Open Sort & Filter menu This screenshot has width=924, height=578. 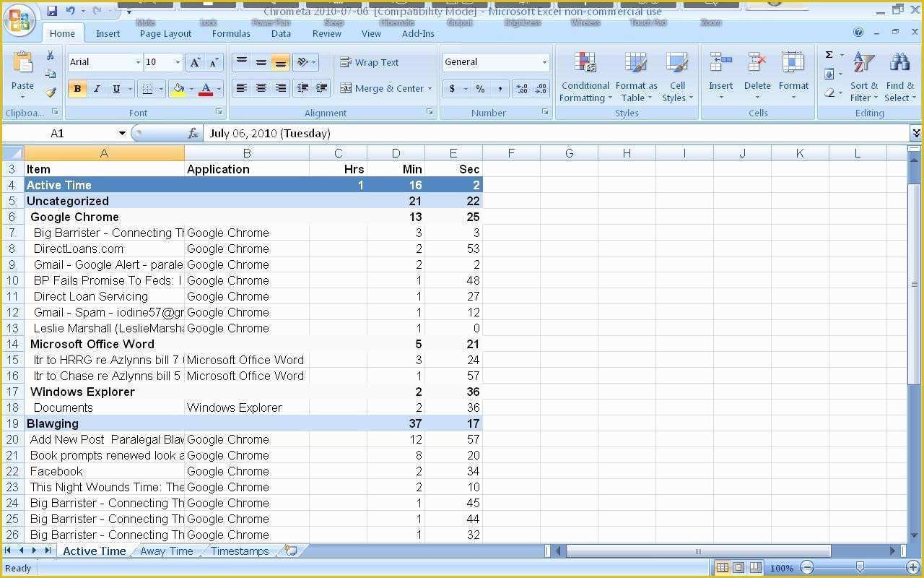[863, 77]
